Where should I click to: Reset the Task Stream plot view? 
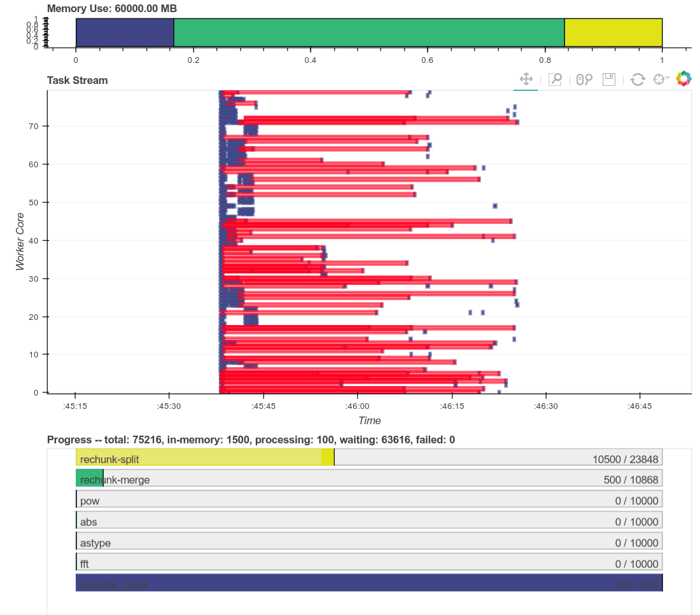tap(638, 79)
